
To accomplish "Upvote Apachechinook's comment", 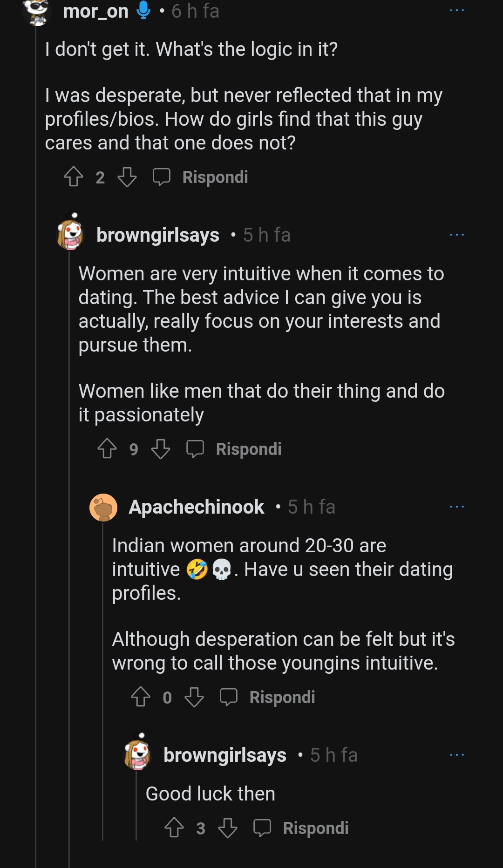I will (141, 697).
